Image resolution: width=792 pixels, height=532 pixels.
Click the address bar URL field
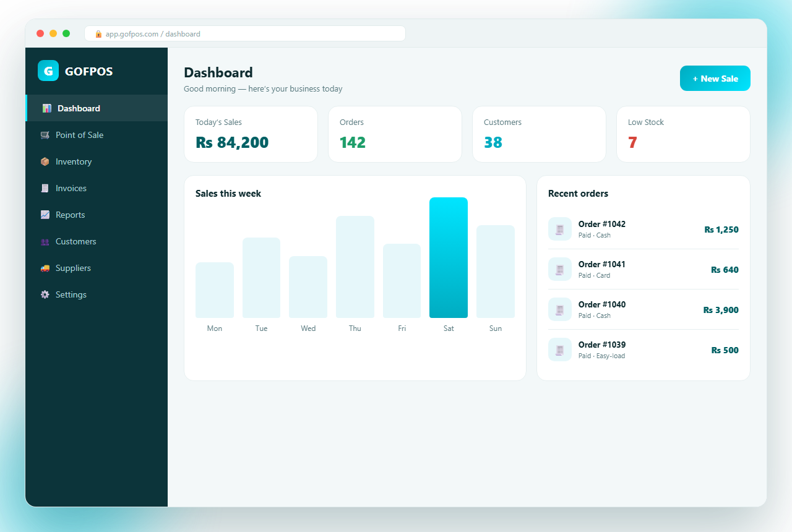tap(245, 33)
